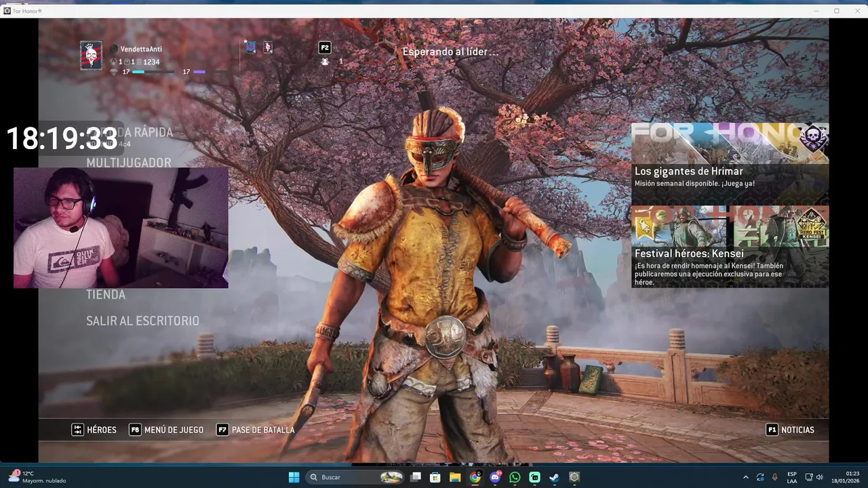
Task: Click the 18:19:33 timer overlay
Action: (x=62, y=139)
